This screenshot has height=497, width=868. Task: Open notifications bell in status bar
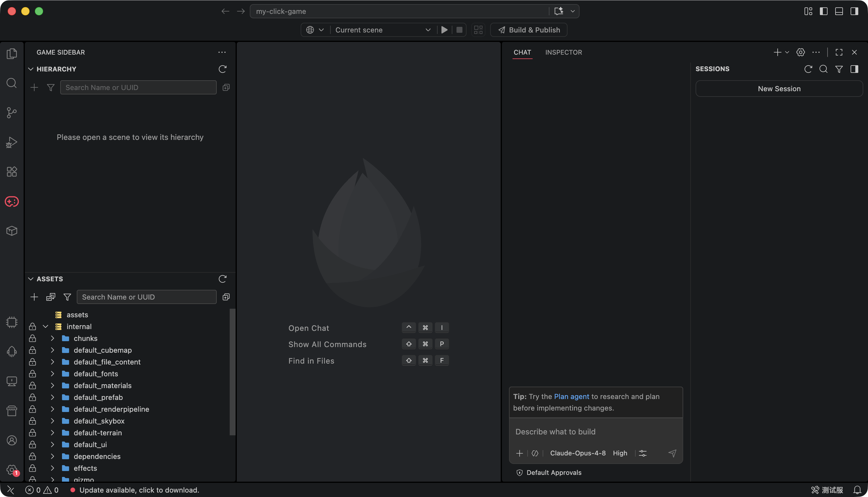click(857, 490)
